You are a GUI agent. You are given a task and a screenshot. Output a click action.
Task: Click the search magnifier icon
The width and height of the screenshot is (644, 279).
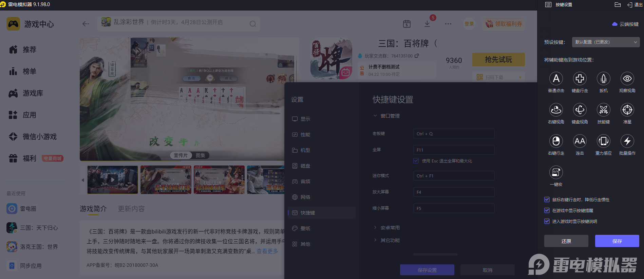[x=252, y=24]
